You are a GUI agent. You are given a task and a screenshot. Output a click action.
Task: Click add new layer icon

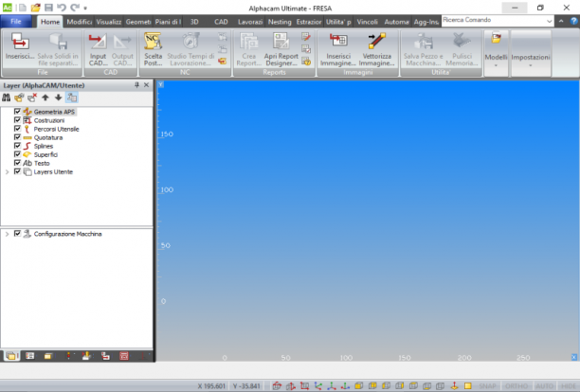19,98
